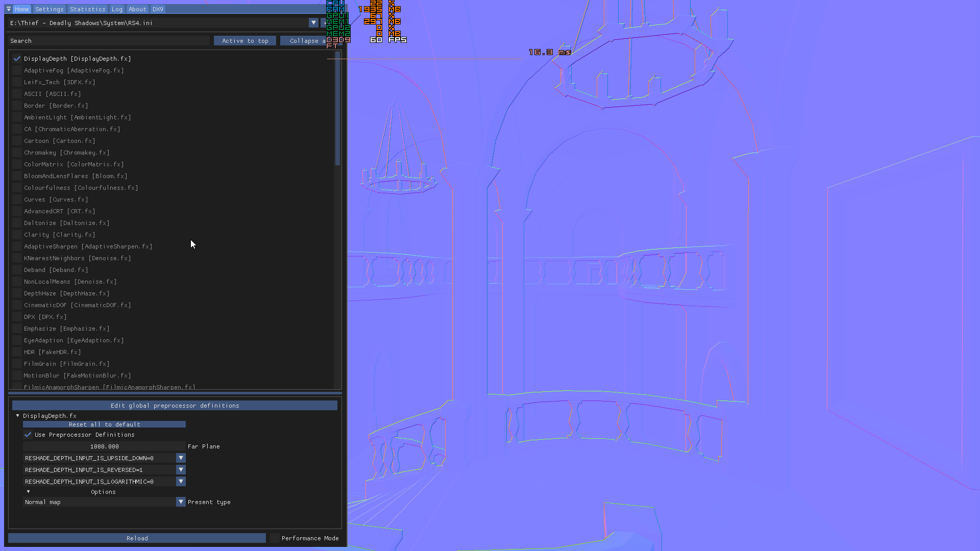
Task: Switch to the Log tab
Action: point(117,9)
